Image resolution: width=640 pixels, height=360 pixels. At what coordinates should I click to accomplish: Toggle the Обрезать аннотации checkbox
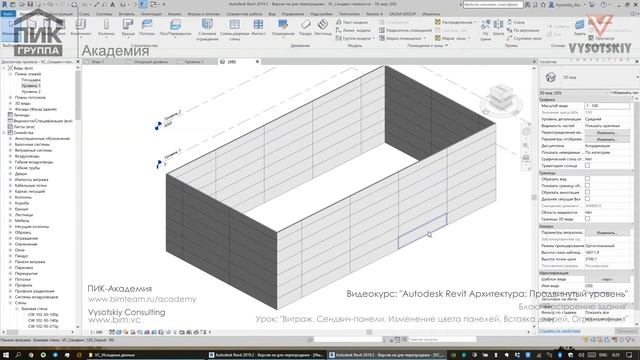tap(587, 192)
